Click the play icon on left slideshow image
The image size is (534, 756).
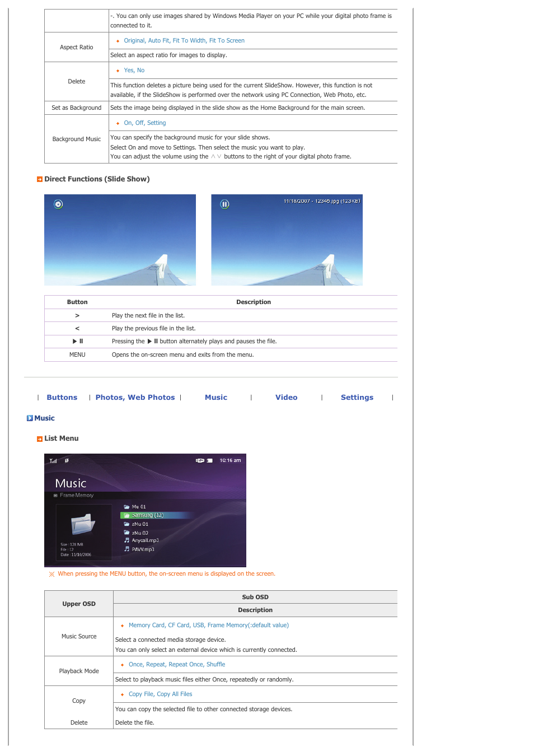coord(58,204)
